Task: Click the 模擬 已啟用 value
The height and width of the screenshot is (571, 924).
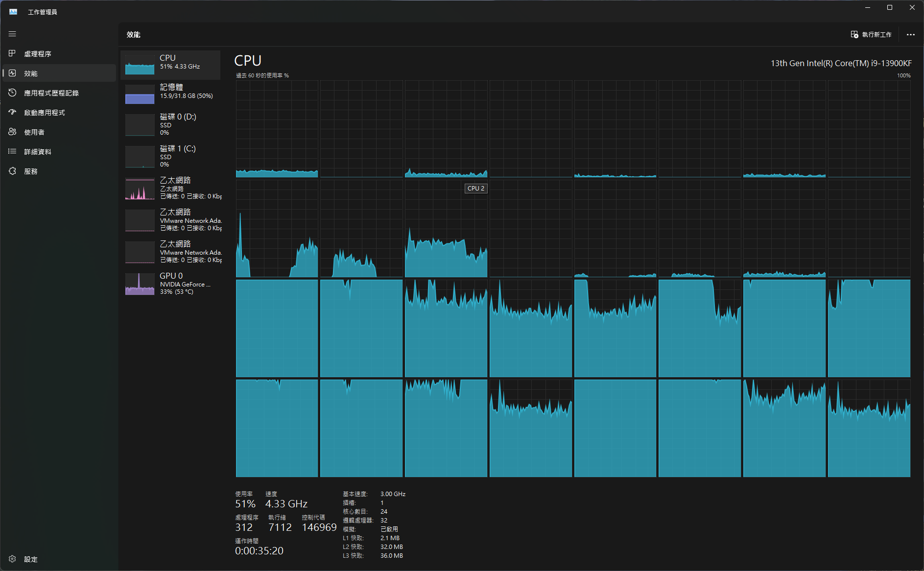Action: pos(389,529)
